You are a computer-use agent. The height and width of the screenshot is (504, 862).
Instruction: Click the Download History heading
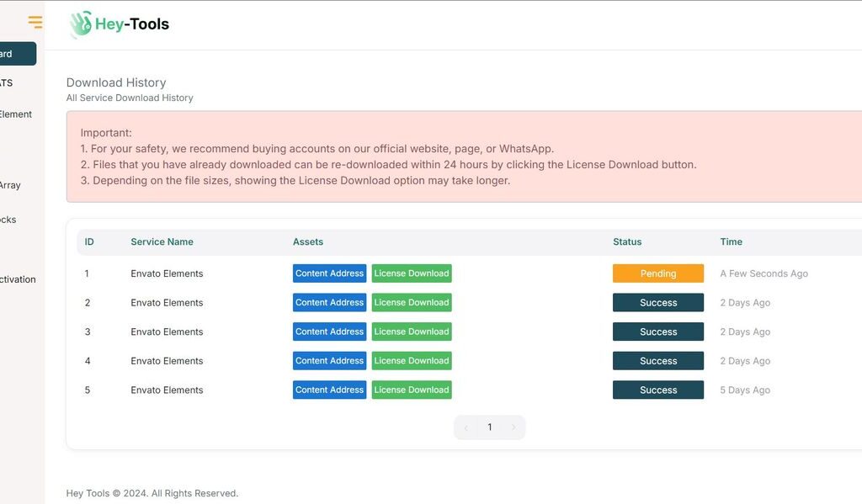[x=116, y=82]
